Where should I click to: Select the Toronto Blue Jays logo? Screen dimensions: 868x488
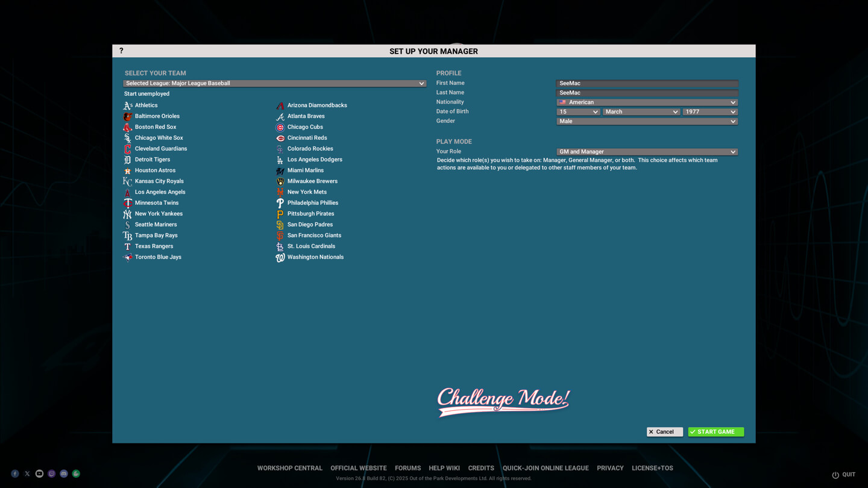(x=127, y=257)
